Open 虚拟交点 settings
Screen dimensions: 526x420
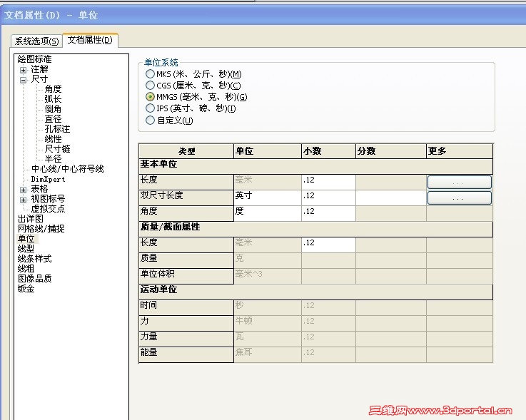click(x=48, y=209)
